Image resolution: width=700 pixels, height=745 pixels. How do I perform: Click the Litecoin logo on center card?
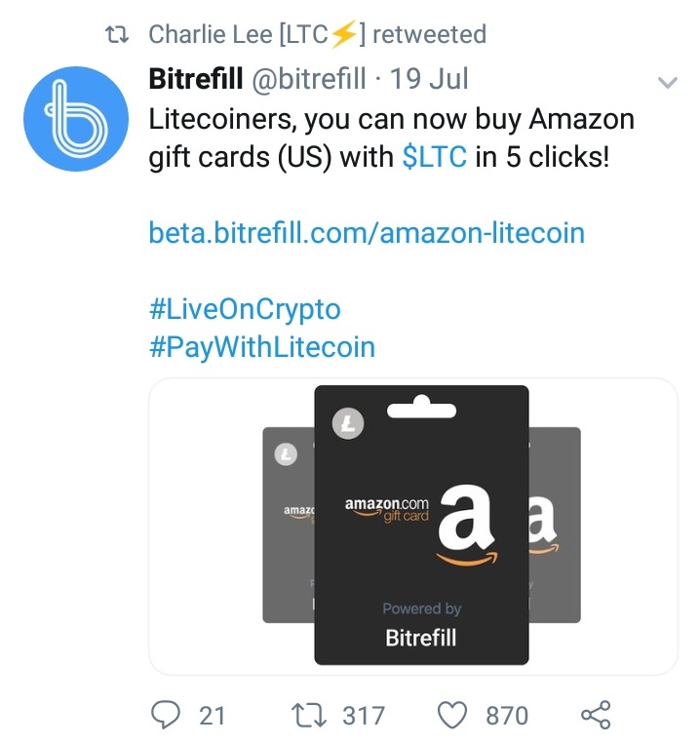tap(348, 423)
